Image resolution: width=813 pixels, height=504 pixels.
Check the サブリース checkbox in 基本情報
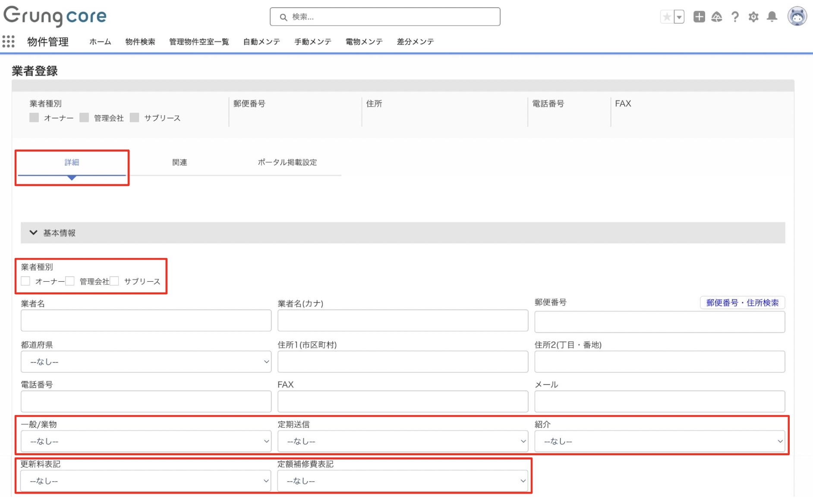115,281
